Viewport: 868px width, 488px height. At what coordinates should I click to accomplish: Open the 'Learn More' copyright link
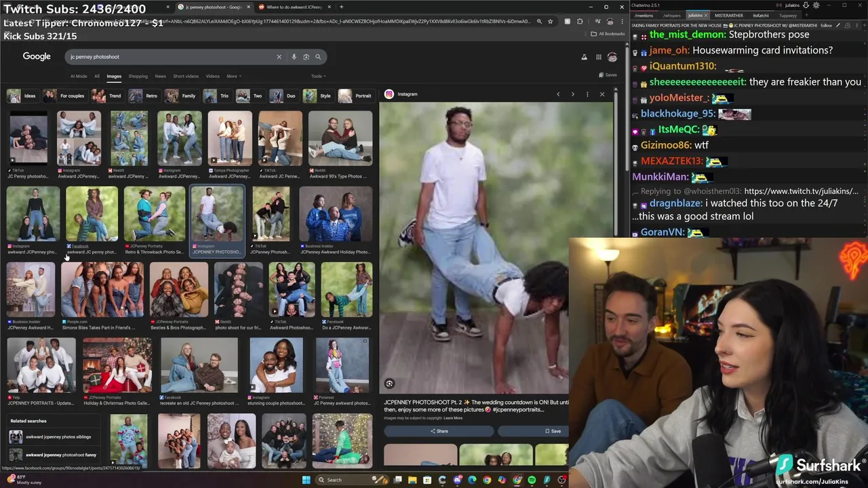click(453, 418)
